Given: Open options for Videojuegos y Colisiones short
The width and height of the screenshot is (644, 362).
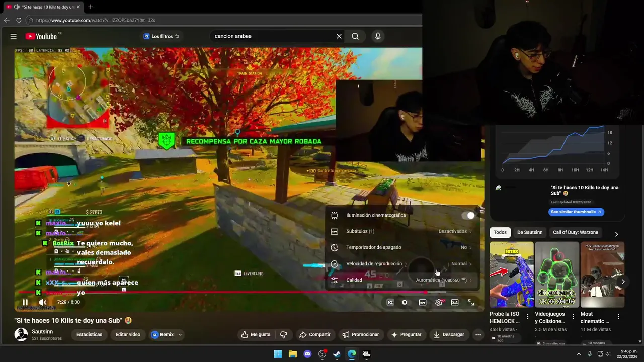Looking at the screenshot, I should point(573,317).
